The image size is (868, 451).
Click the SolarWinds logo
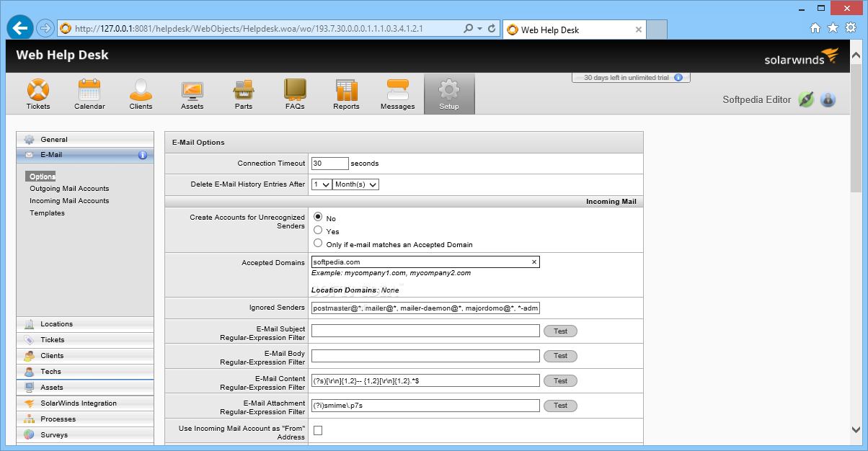(x=802, y=58)
